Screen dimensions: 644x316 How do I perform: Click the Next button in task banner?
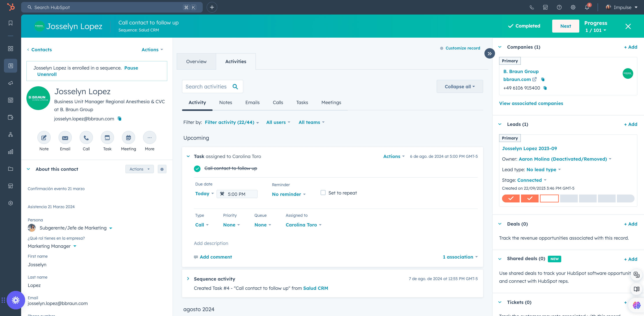tap(565, 26)
